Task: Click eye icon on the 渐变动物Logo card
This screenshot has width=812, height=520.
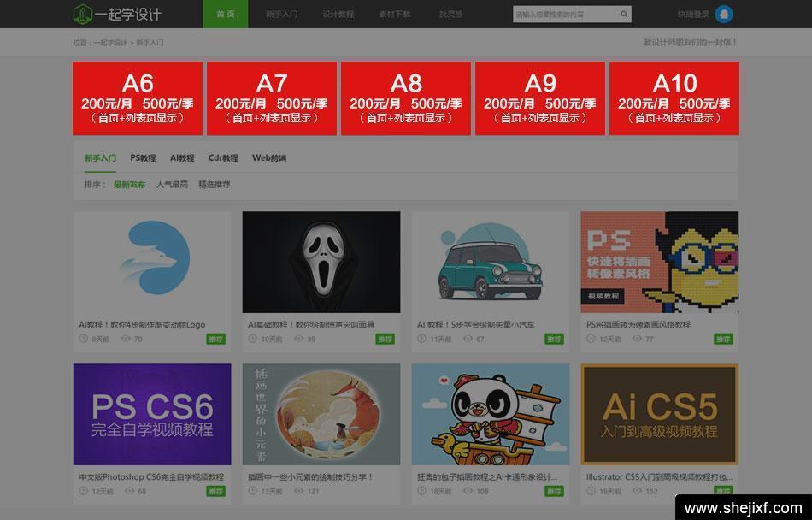Action: click(x=126, y=339)
